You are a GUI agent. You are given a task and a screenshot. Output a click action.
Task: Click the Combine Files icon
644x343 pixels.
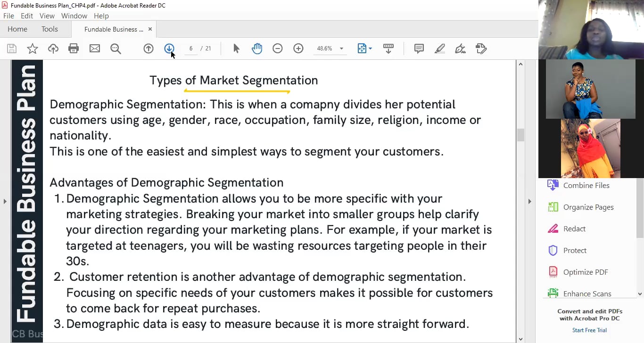coord(553,185)
